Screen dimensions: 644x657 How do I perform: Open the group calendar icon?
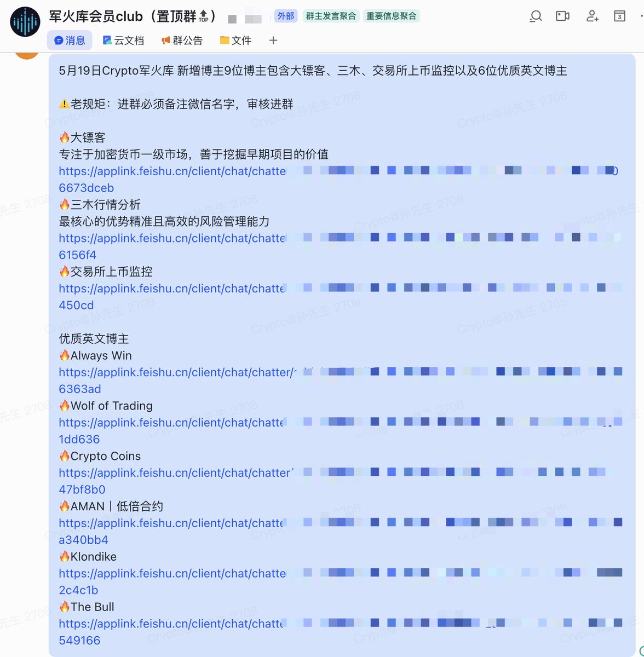click(619, 16)
